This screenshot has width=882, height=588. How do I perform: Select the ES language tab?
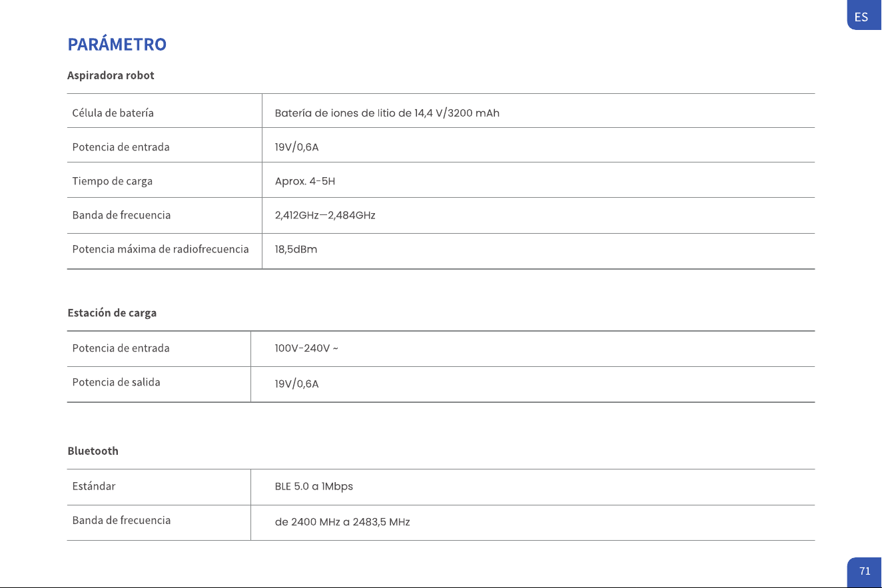pos(864,16)
